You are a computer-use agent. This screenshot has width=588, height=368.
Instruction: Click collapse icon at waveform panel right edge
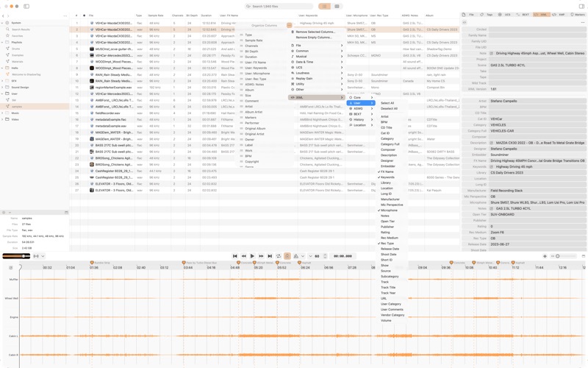pyautogui.click(x=583, y=256)
